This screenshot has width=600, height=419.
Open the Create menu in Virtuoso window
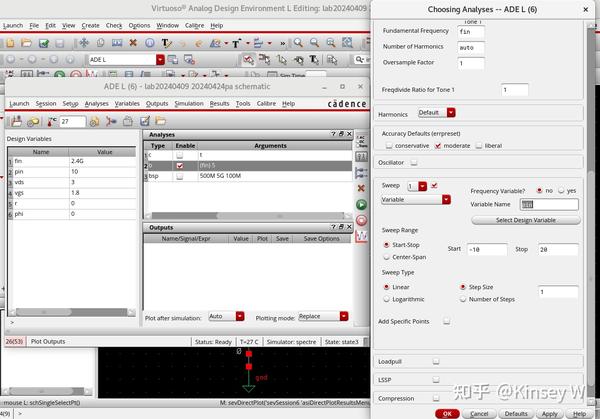90,26
